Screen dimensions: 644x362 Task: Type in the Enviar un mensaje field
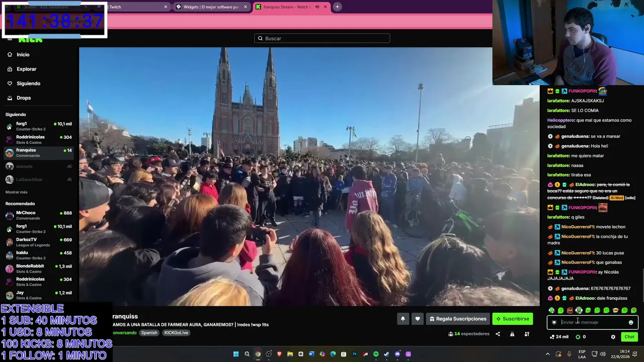pyautogui.click(x=593, y=322)
